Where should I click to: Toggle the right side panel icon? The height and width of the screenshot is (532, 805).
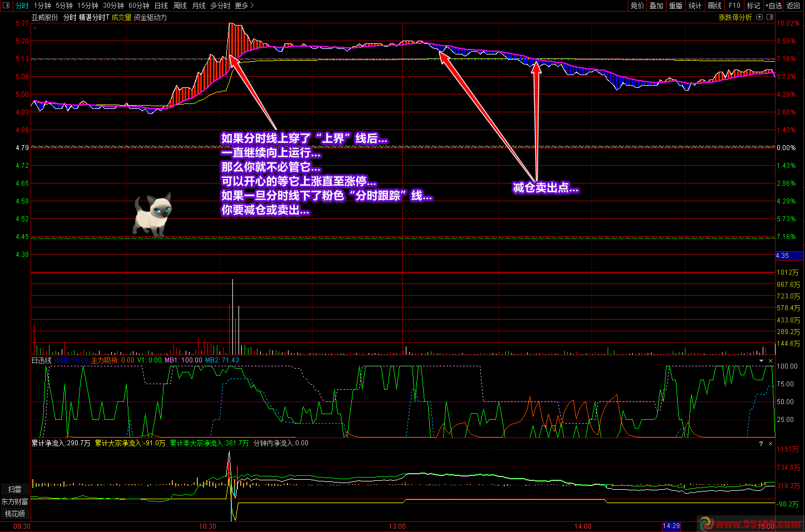(x=770, y=17)
